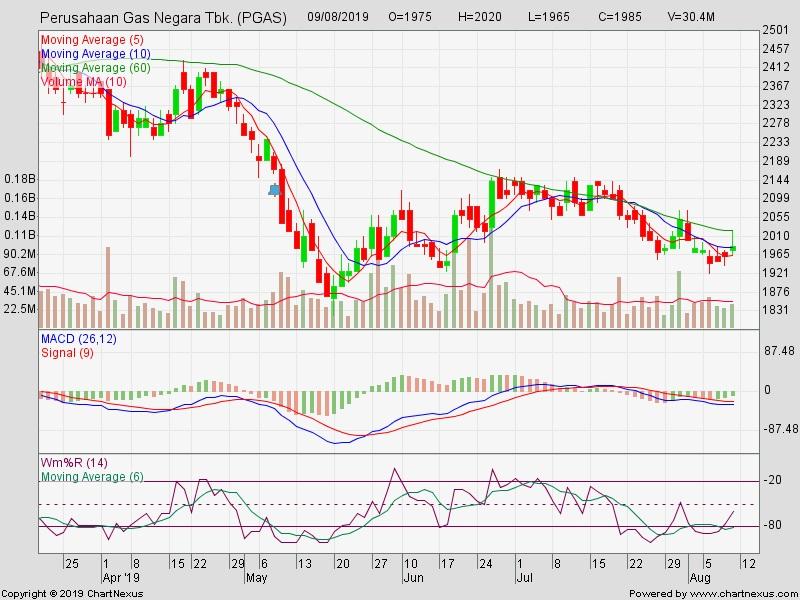Image resolution: width=800 pixels, height=600 pixels.
Task: Click the L=1965 low price value
Action: pos(548,17)
